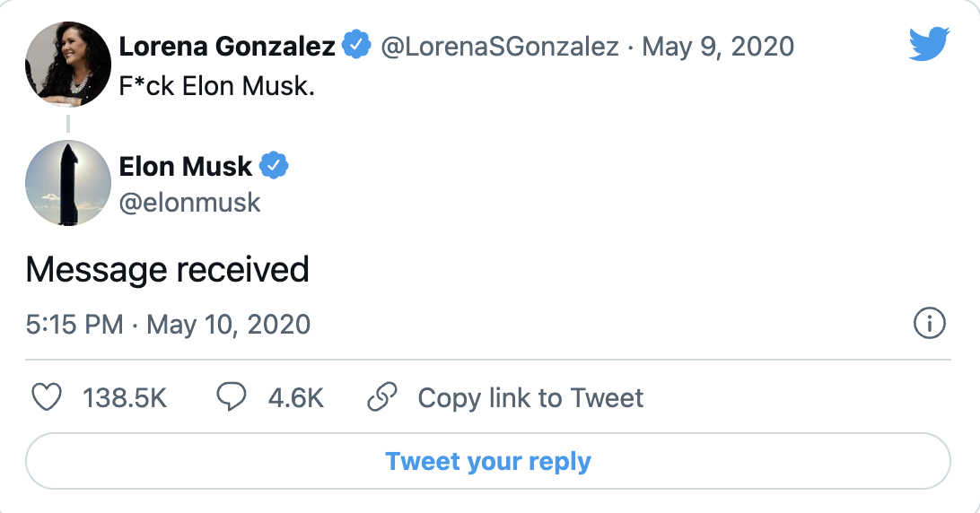Screen dimensions: 980x513
Task: Click the @LorenaSGonzalez handle
Action: pos(500,46)
